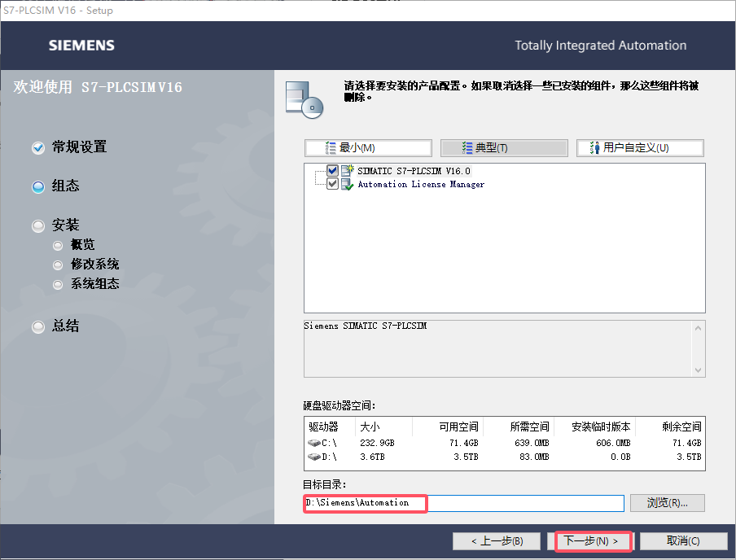Click the 639.0MB required space cell
The width and height of the screenshot is (736, 560).
pyautogui.click(x=532, y=443)
